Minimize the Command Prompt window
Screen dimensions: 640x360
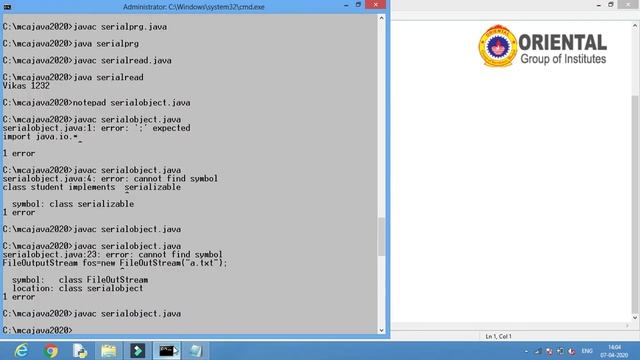pyautogui.click(x=346, y=5)
